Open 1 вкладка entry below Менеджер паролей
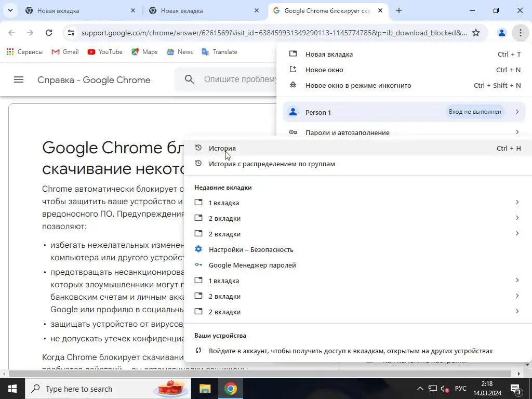Image resolution: width=532 pixels, height=399 pixels. click(357, 281)
